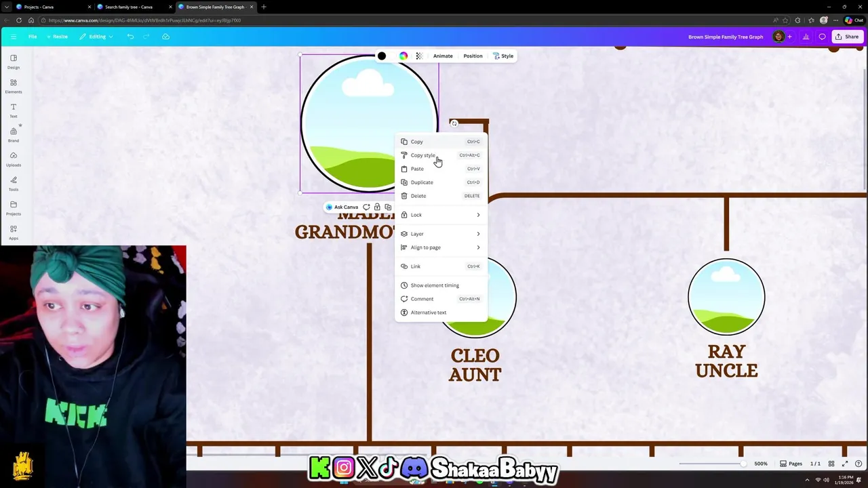Viewport: 868px width, 488px height.
Task: Add collaborators with the plus icon
Action: 789,37
